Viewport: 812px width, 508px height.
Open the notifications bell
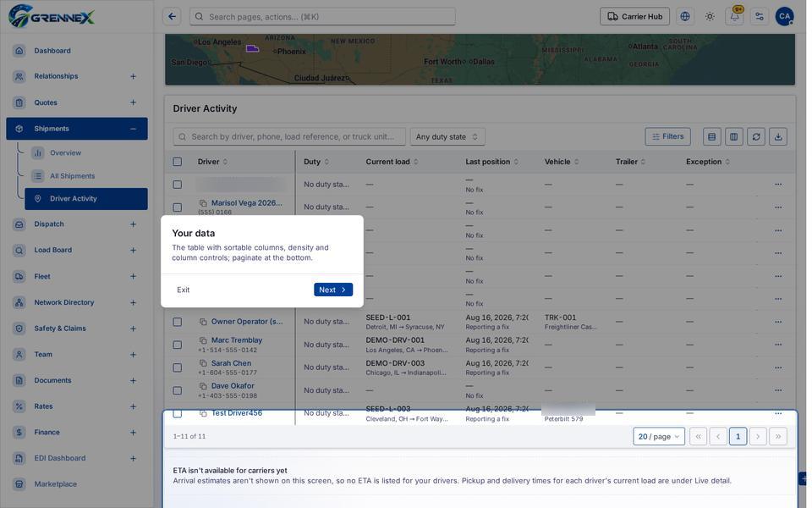coord(734,17)
